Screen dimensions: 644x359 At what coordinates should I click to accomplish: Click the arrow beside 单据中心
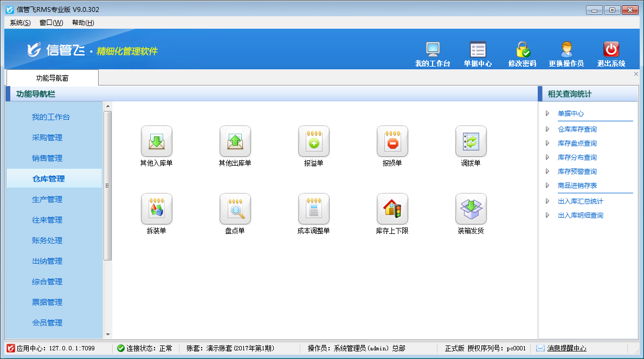(548, 113)
